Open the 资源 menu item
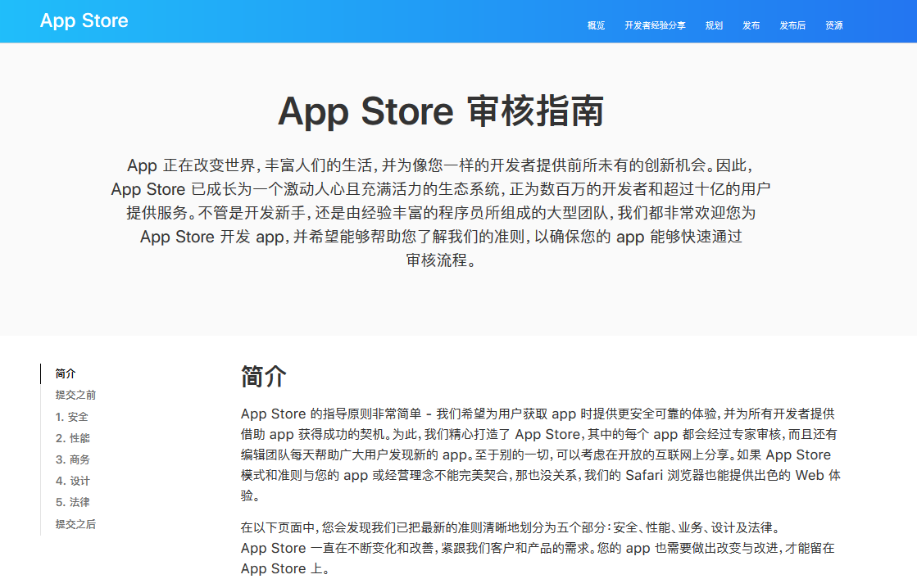The height and width of the screenshot is (588, 917). tap(834, 25)
